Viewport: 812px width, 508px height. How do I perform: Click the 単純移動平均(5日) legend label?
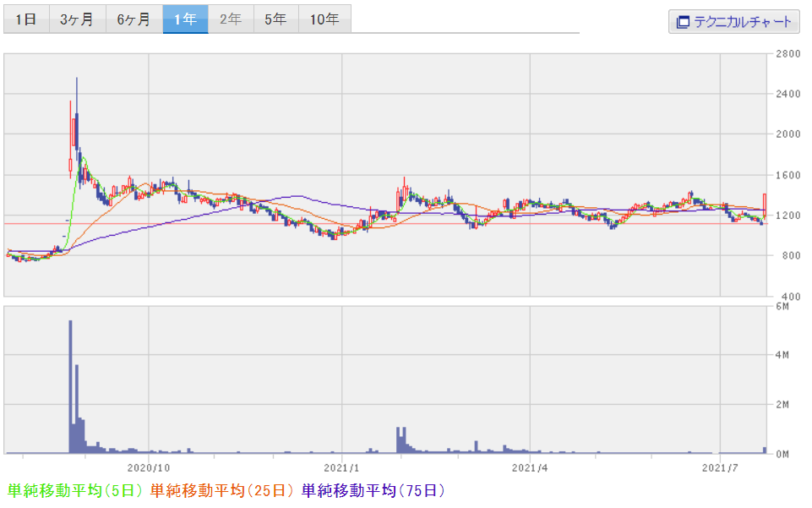[x=75, y=490]
